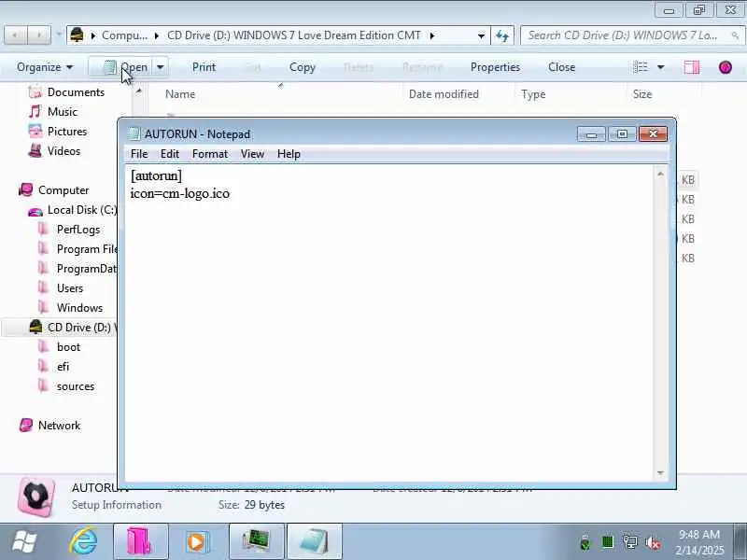Image resolution: width=747 pixels, height=560 pixels.
Task: Open the Users folder in tree
Action: pos(69,288)
